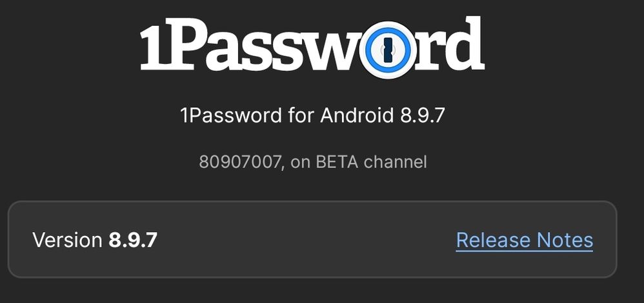This screenshot has width=644, height=303.
Task: Click the "Version" label in the card
Action: (67, 240)
